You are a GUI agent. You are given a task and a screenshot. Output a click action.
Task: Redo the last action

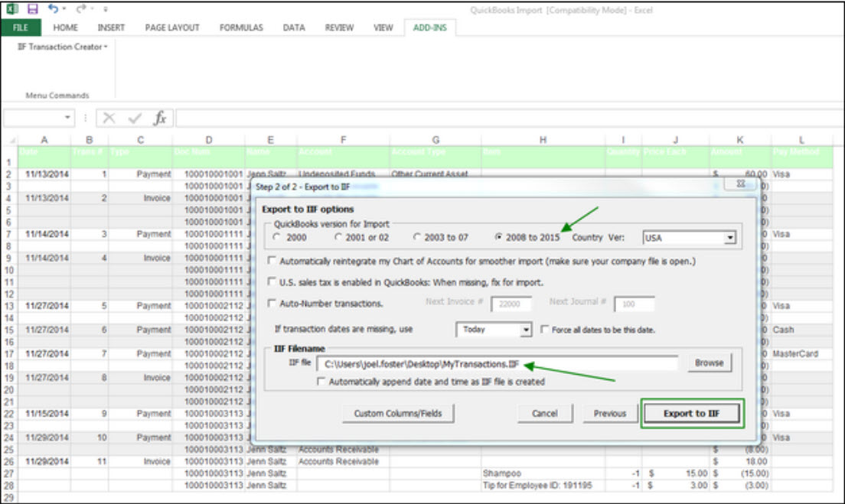click(81, 8)
